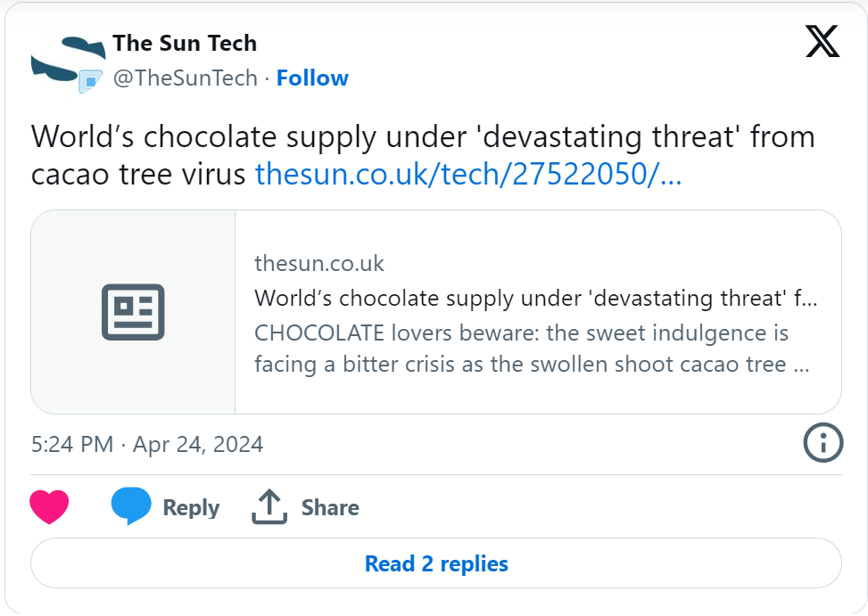Click the blue reply bubble icon

coord(130,506)
